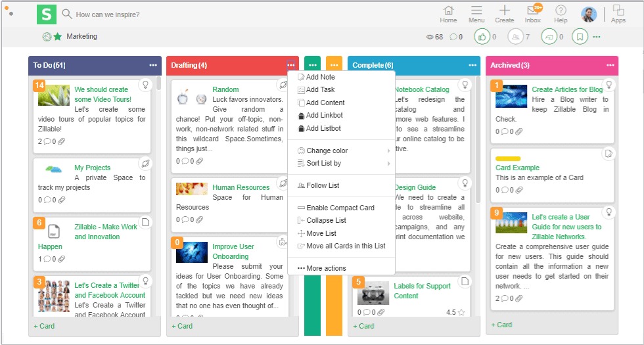Open More actions in the menu

341,268
